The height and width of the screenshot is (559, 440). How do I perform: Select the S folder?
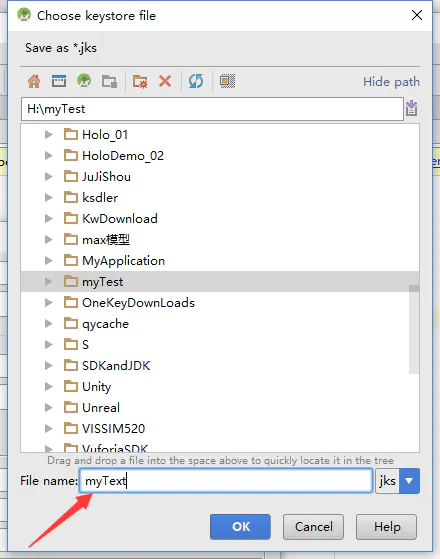click(x=85, y=345)
